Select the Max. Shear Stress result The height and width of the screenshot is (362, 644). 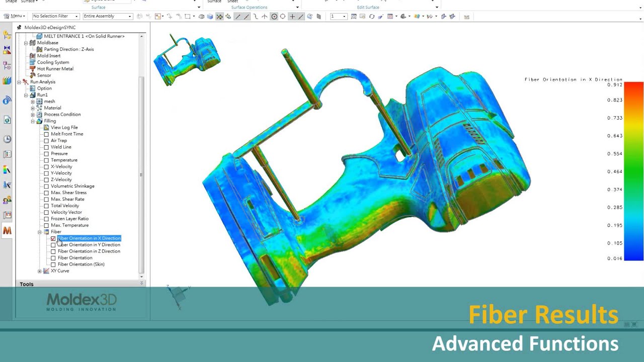[x=68, y=193]
